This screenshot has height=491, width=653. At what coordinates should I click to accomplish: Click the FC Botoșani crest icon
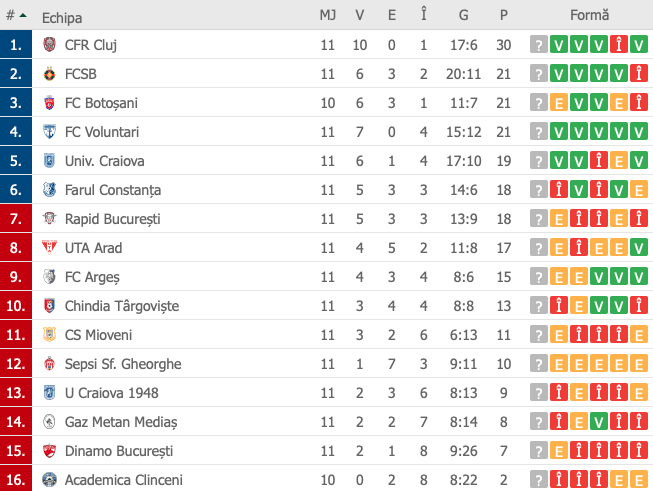click(x=50, y=103)
